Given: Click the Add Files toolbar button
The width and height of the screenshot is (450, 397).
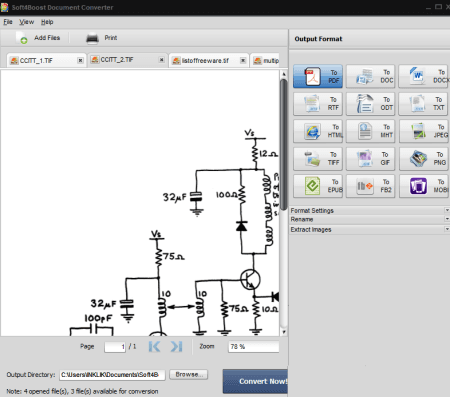Looking at the screenshot, I should click(x=38, y=38).
